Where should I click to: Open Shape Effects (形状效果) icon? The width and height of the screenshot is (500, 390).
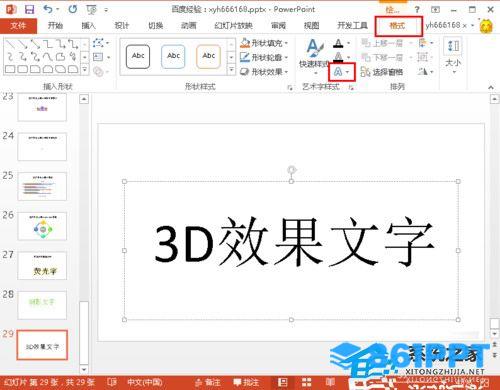click(245, 71)
